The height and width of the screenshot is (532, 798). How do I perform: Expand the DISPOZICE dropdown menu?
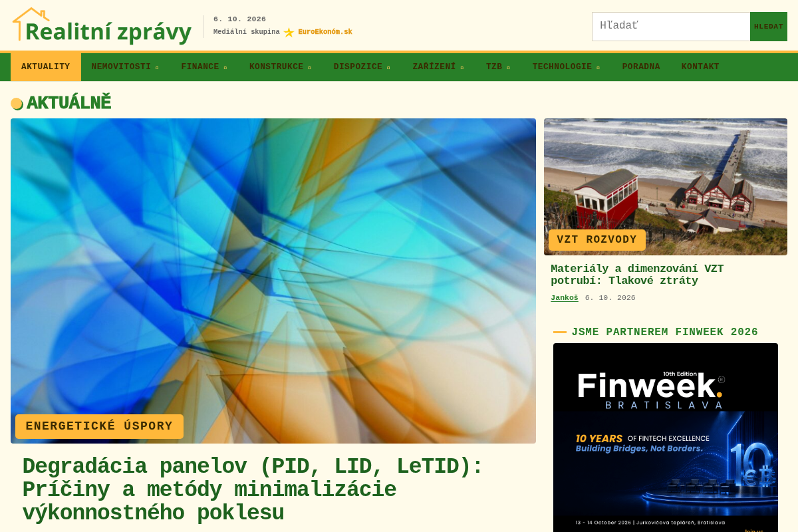click(362, 66)
